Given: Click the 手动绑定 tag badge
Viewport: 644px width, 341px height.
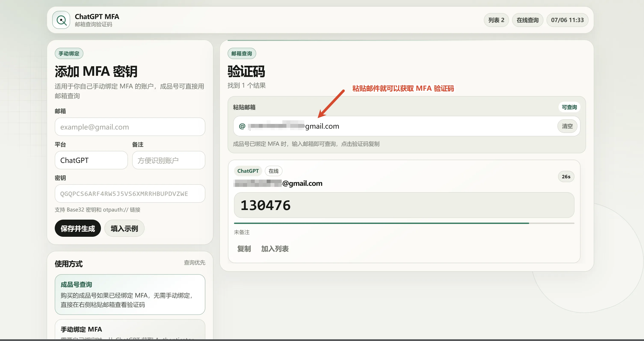Looking at the screenshot, I should pos(69,54).
